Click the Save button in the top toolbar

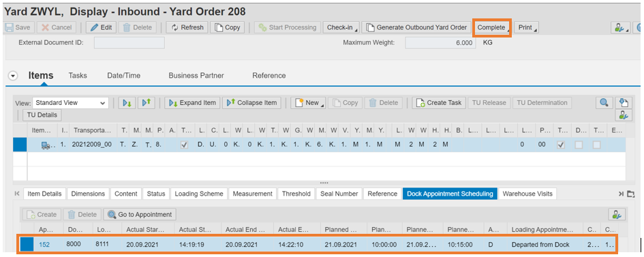pos(18,27)
